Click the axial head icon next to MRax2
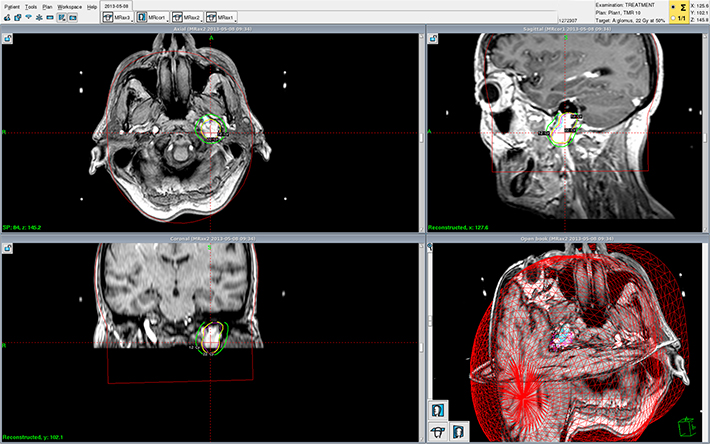 click(177, 18)
